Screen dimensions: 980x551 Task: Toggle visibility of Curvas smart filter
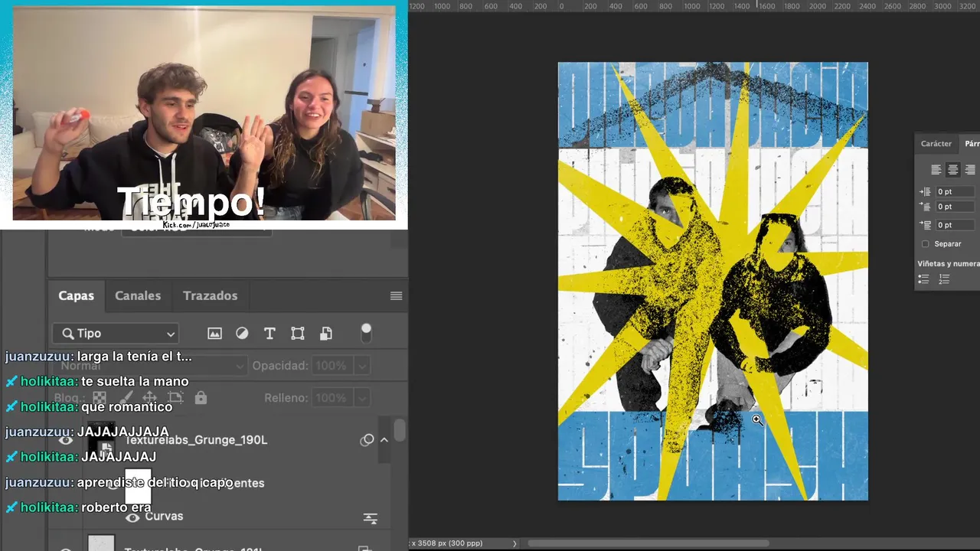click(x=132, y=517)
